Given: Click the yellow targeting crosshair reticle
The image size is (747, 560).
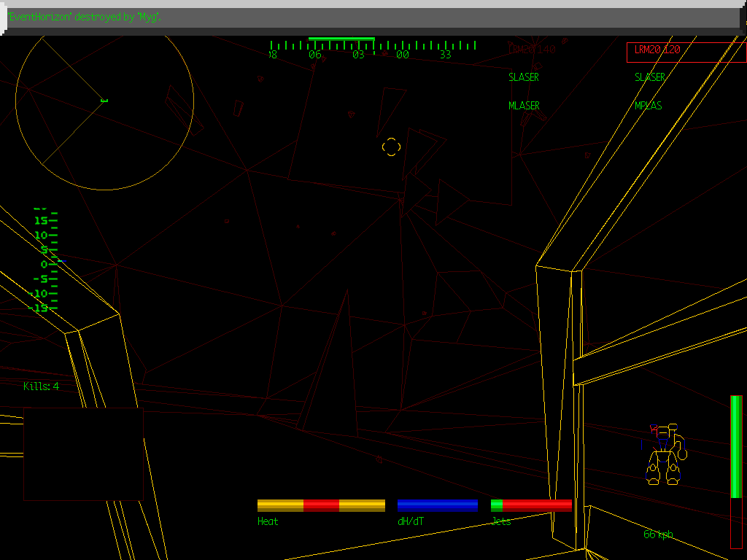Looking at the screenshot, I should (392, 147).
